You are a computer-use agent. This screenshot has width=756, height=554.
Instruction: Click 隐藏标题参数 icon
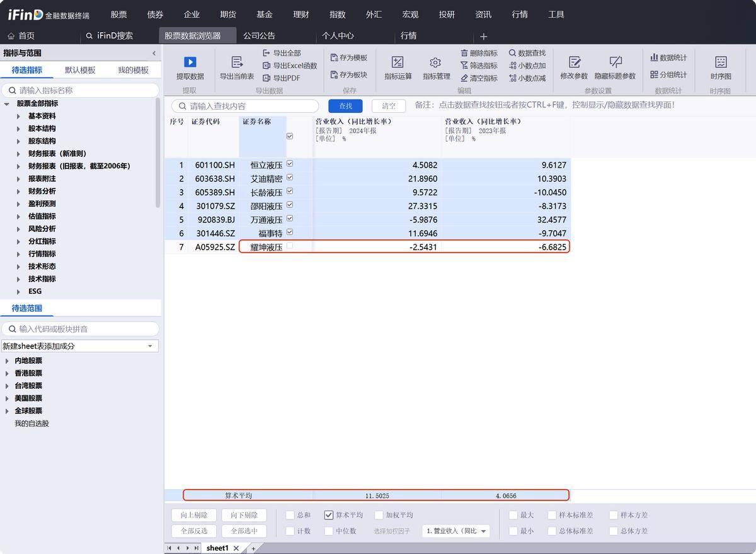pyautogui.click(x=615, y=62)
